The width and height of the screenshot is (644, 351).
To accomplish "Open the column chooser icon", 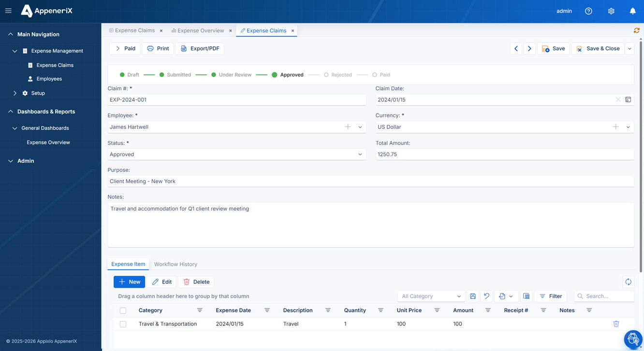I will pos(527,296).
